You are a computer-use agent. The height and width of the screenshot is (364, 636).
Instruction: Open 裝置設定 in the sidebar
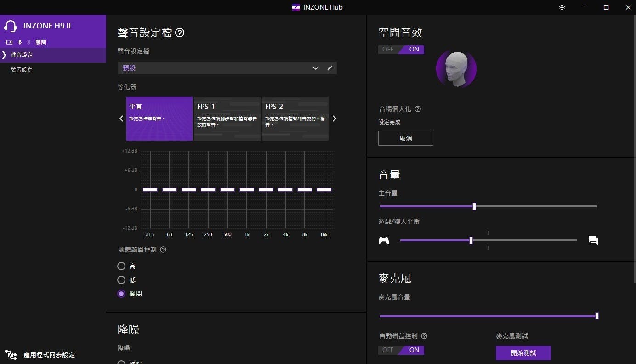(x=22, y=70)
